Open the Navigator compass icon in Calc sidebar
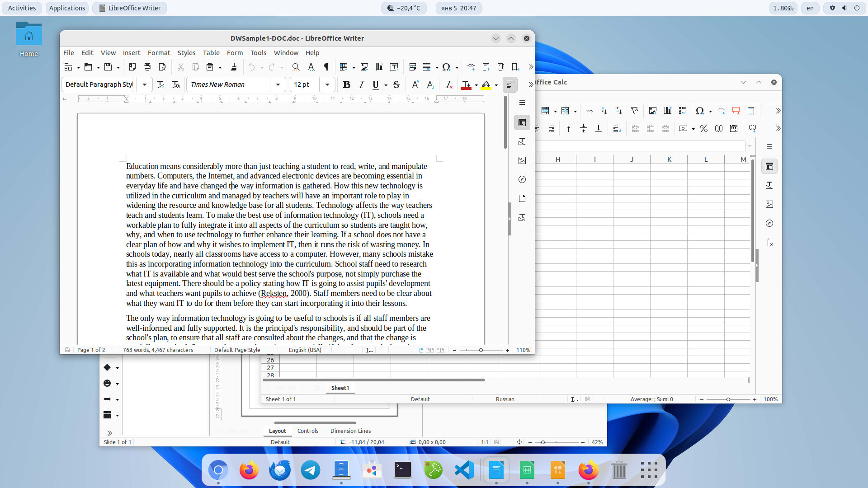 click(x=769, y=223)
